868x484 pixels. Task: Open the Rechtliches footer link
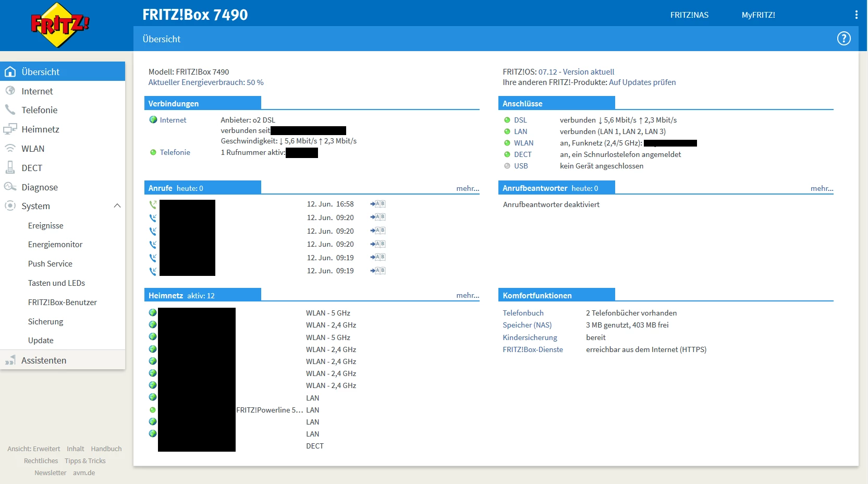point(41,461)
